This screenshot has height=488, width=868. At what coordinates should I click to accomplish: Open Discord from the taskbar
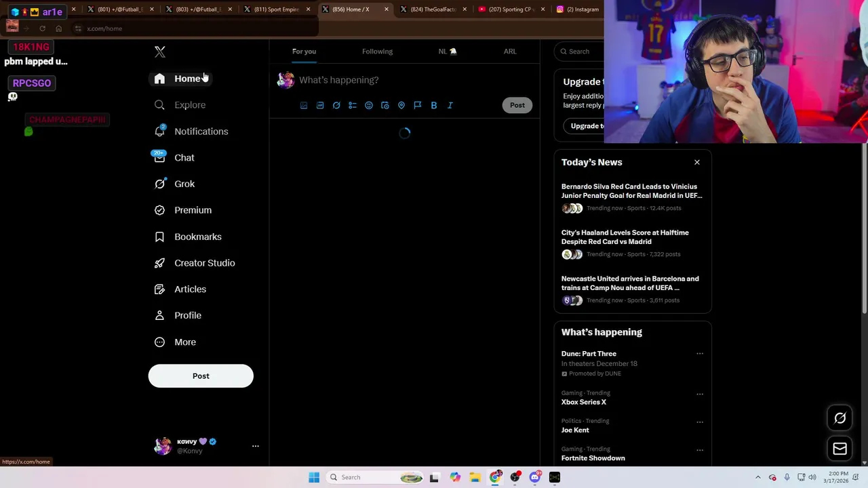tap(535, 477)
